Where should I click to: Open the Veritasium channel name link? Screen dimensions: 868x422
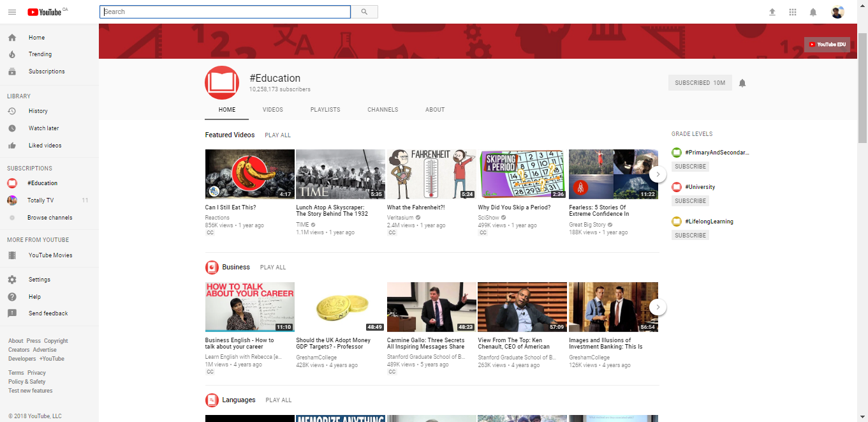pyautogui.click(x=401, y=218)
